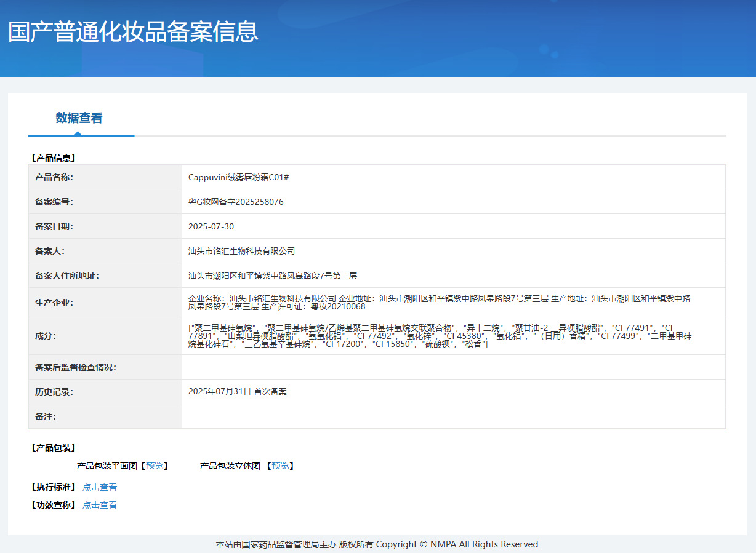Click the 产品包装平面图 label
This screenshot has width=756, height=553.
[x=107, y=466]
